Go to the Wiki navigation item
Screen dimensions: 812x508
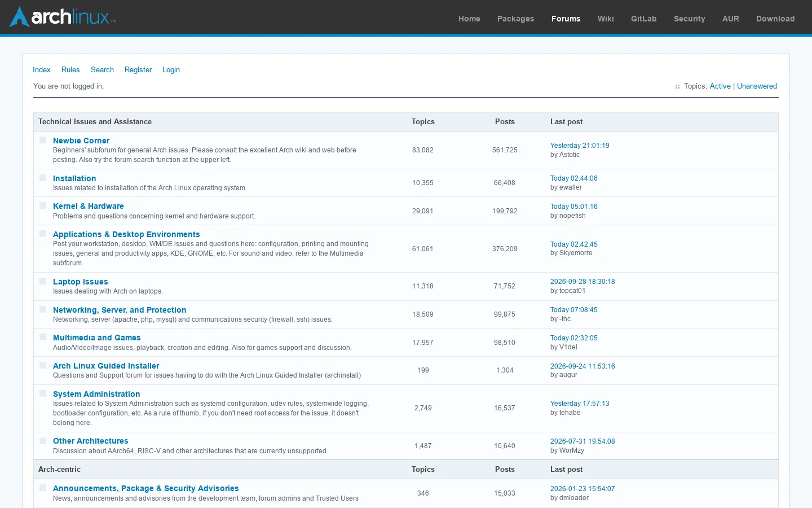pos(606,19)
